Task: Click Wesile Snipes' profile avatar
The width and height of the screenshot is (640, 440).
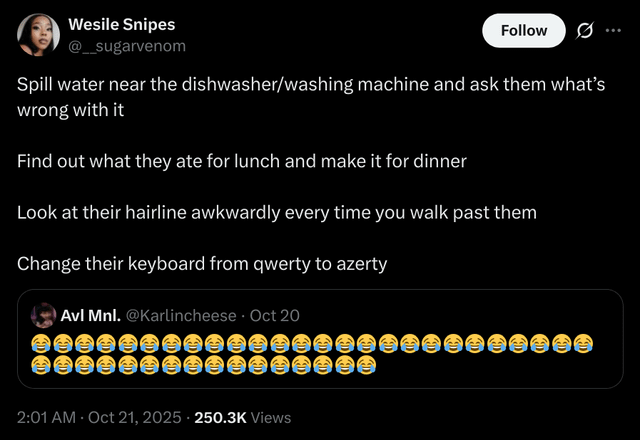Action: pyautogui.click(x=36, y=34)
